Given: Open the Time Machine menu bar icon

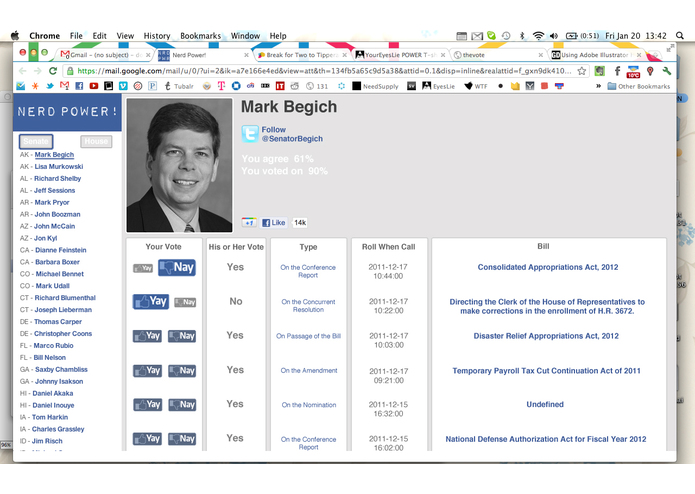Looking at the screenshot, I should pos(506,35).
